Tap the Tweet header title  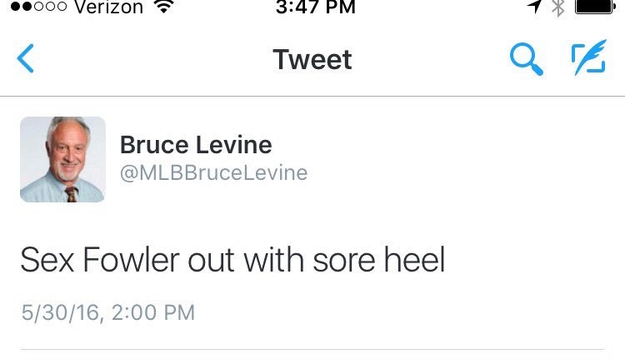coord(312,60)
